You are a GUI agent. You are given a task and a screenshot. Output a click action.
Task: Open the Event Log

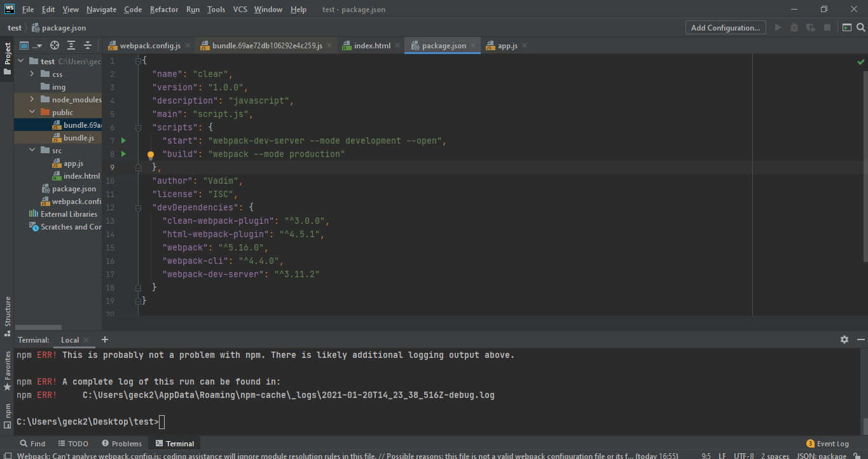(x=827, y=444)
